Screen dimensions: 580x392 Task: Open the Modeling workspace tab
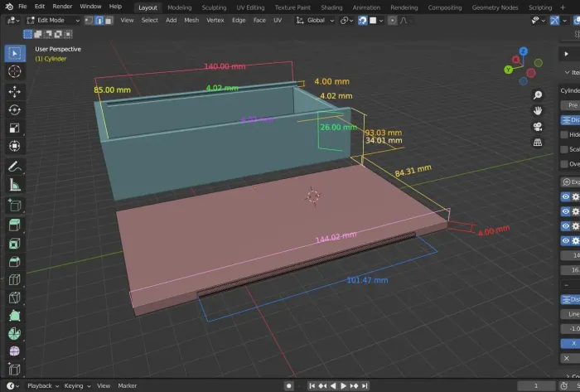pos(179,7)
